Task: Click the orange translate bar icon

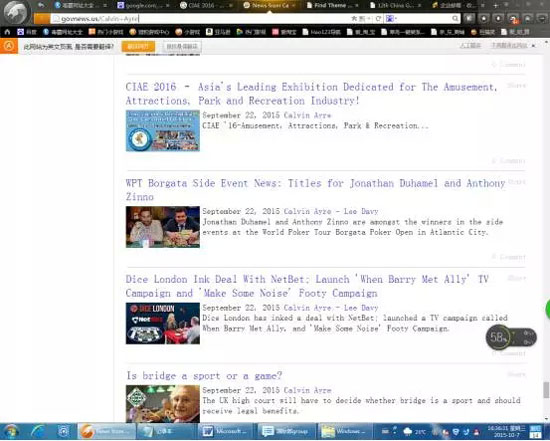Action: (9, 46)
